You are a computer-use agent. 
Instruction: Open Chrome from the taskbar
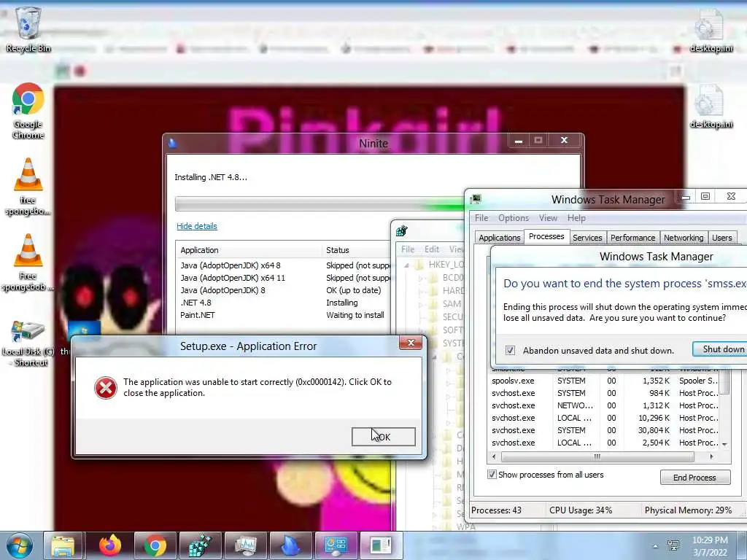pyautogui.click(x=155, y=545)
